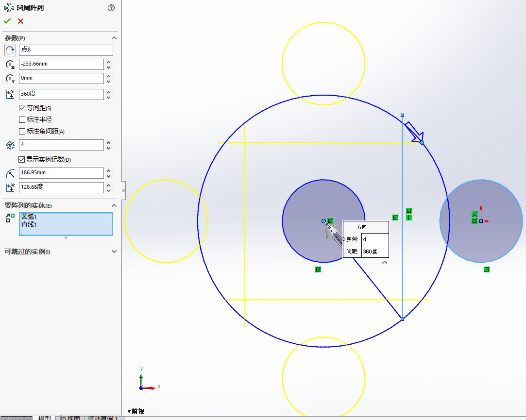Collapse the 方向一 callout with its chevron
The image size is (526, 420).
(x=385, y=262)
